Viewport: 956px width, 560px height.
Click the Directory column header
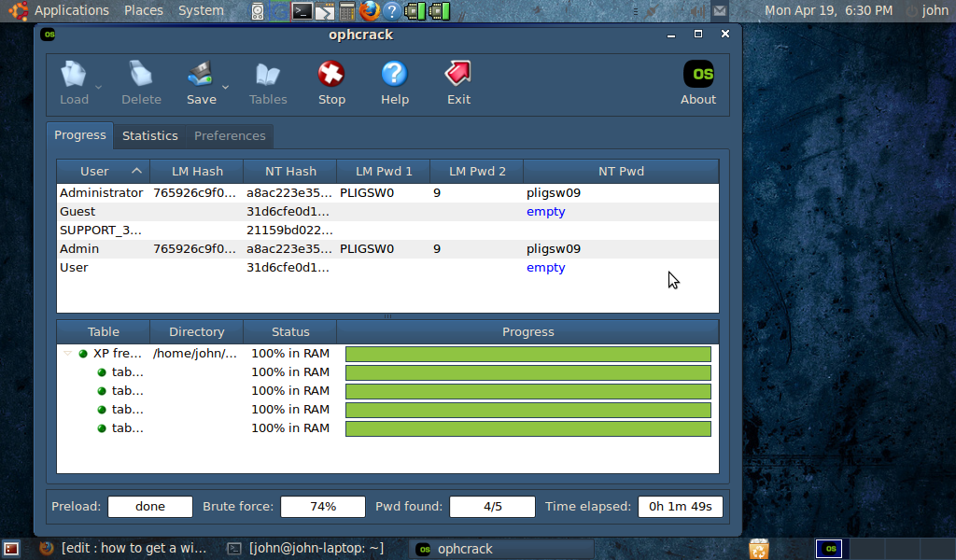pyautogui.click(x=196, y=332)
